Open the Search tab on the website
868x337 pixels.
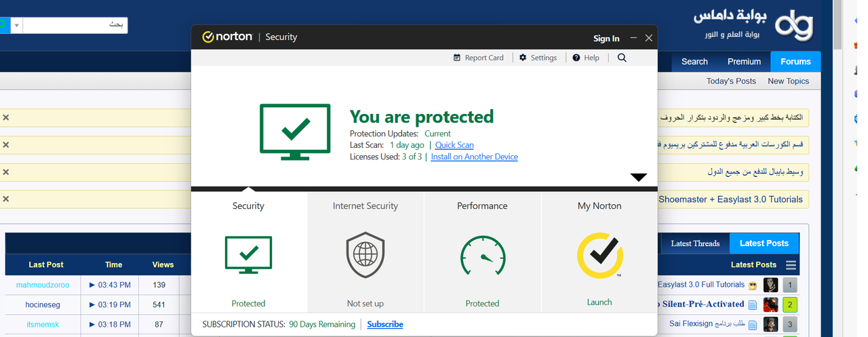(x=694, y=62)
